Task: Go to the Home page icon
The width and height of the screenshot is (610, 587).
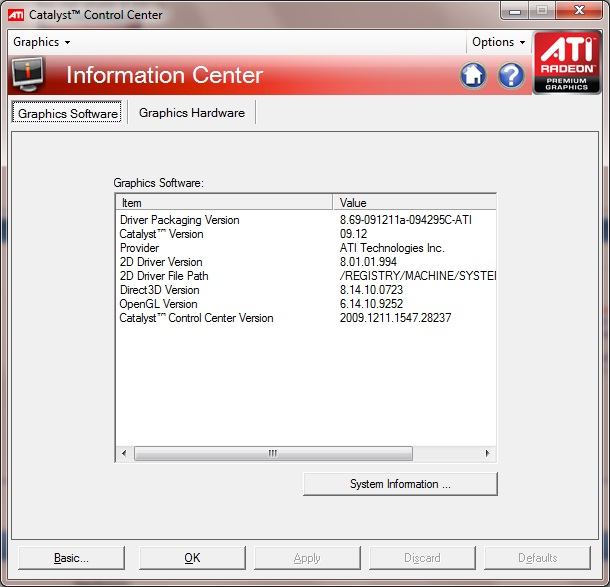Action: [x=473, y=75]
